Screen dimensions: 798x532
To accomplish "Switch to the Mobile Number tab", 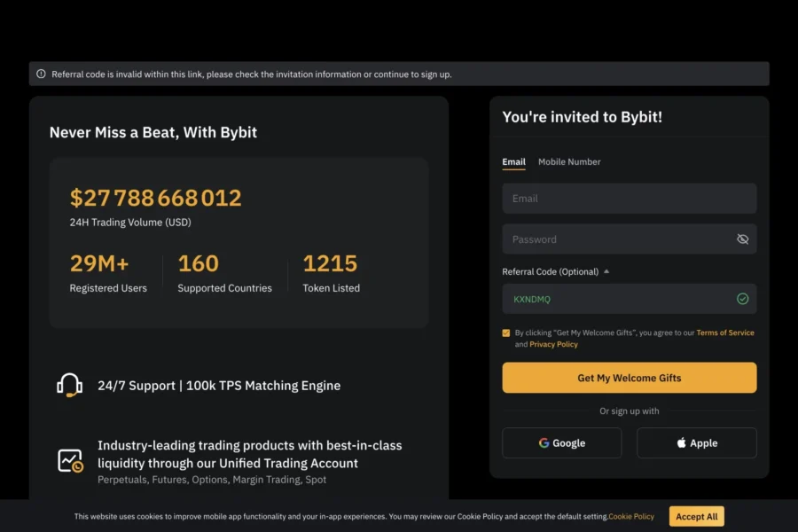I will click(569, 162).
